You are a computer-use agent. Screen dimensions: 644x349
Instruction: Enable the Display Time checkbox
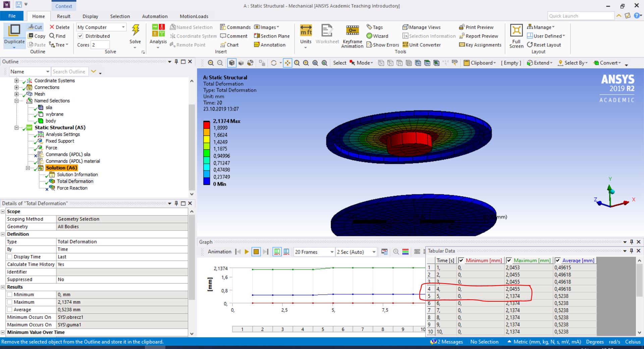(x=10, y=257)
